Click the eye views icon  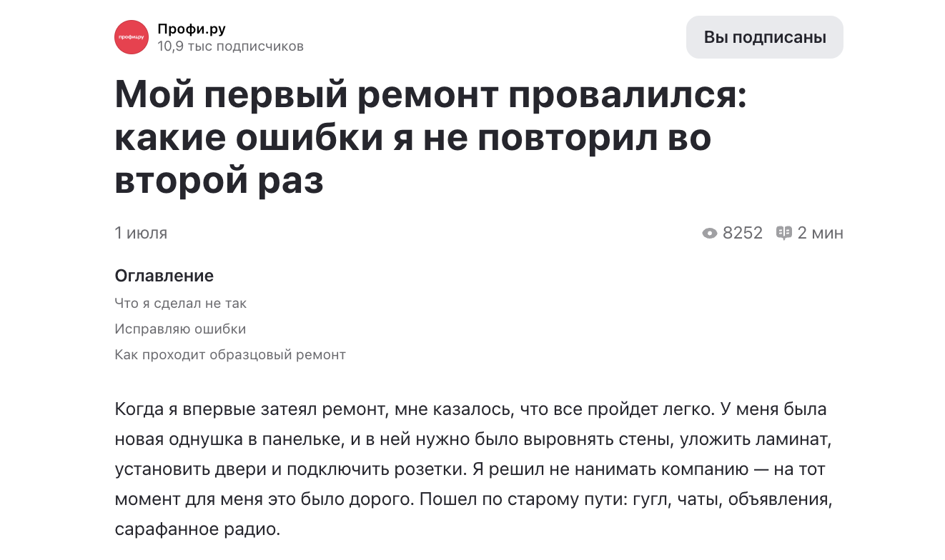(710, 233)
